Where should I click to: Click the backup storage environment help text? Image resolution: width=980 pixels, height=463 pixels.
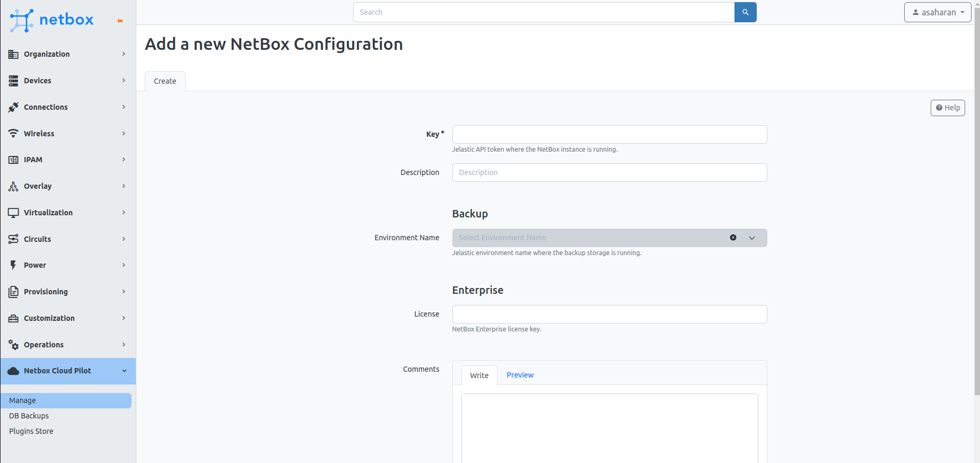coord(547,253)
